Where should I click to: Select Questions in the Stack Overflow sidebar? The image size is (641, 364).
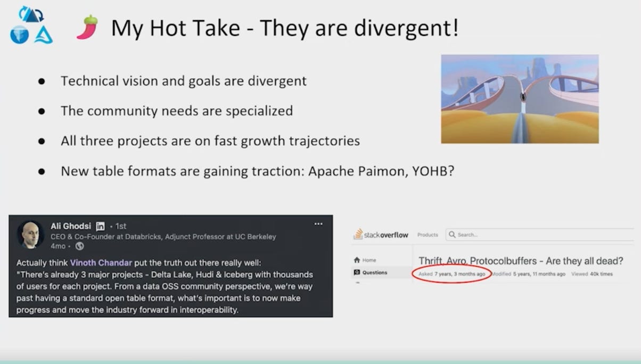click(375, 272)
